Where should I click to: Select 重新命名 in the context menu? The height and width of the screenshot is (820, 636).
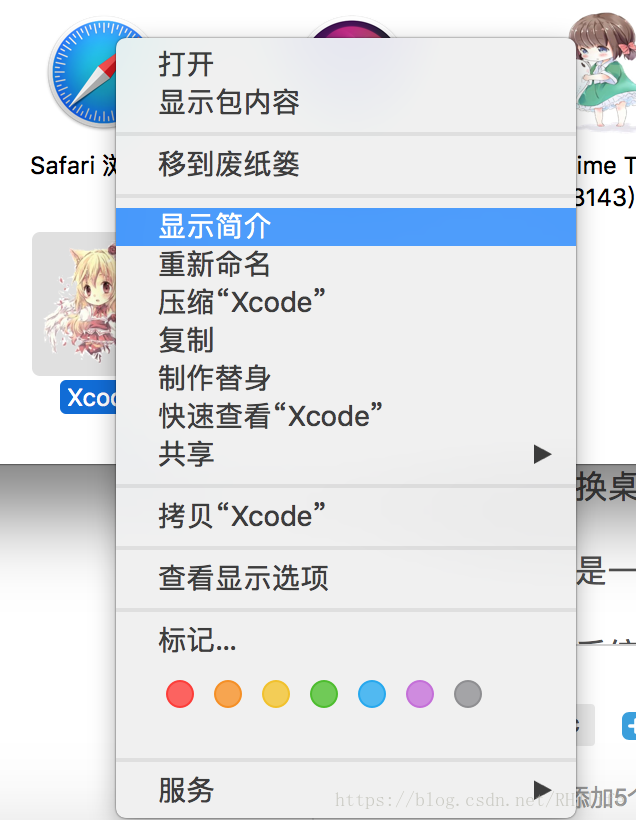tap(346, 264)
